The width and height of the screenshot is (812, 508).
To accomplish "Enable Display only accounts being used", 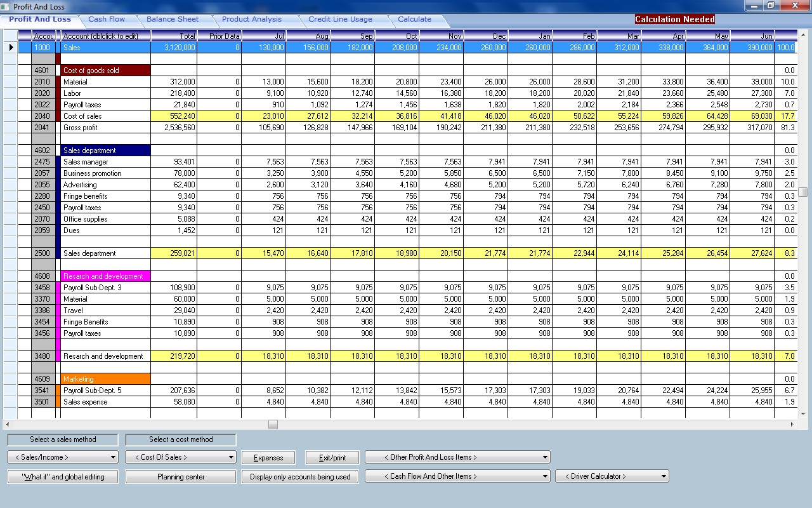I will [x=299, y=476].
